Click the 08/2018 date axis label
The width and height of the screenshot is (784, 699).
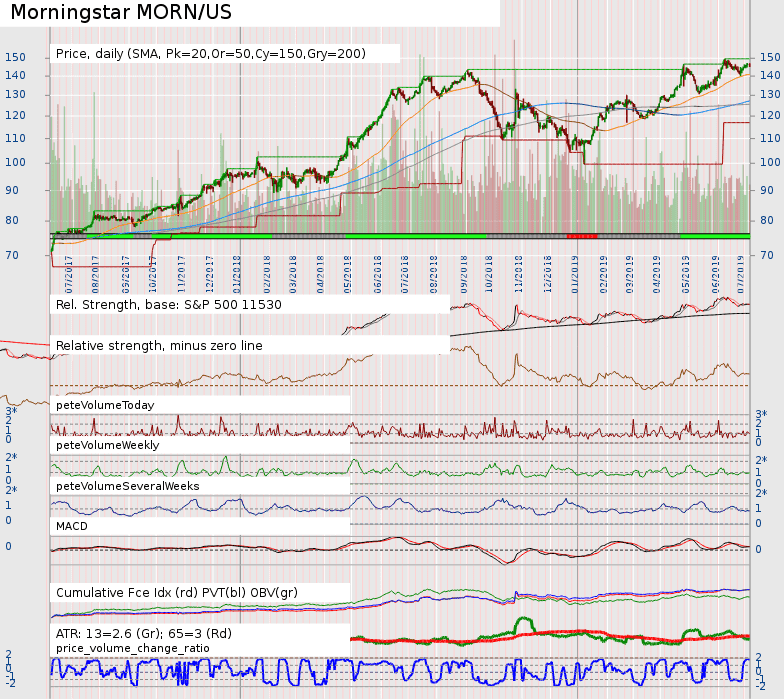coord(434,274)
